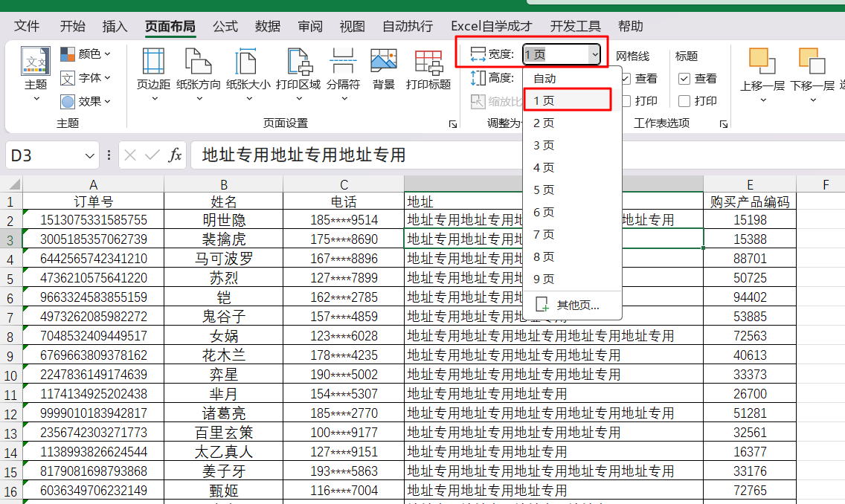845x504 pixels.
Task: Open Margins (页边距) options
Action: pyautogui.click(x=153, y=74)
